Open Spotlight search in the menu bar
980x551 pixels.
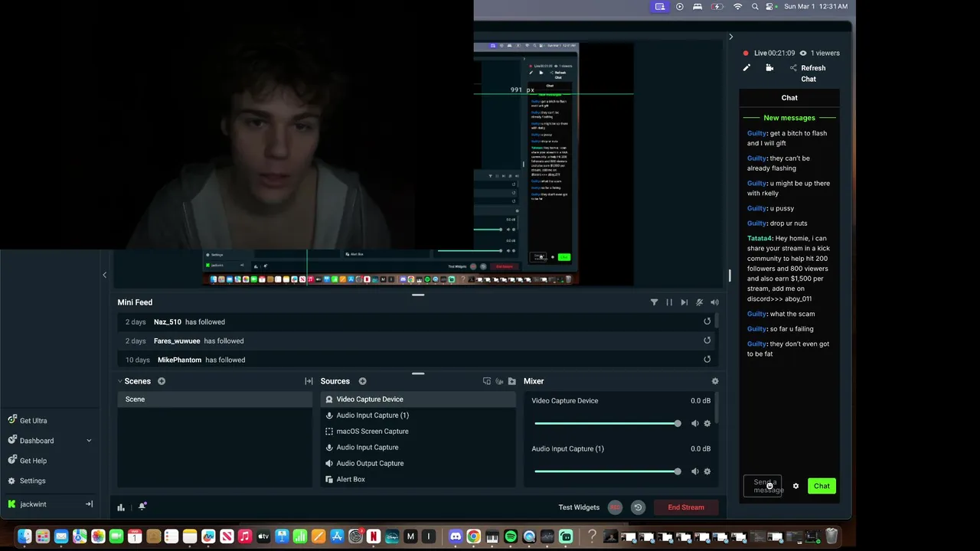pyautogui.click(x=755, y=7)
